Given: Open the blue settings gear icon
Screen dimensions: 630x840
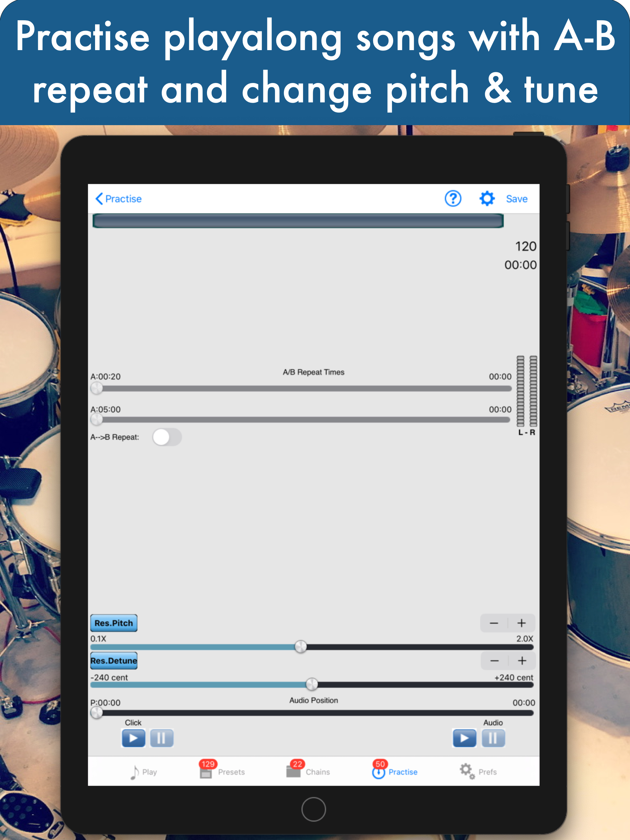Looking at the screenshot, I should pyautogui.click(x=487, y=199).
